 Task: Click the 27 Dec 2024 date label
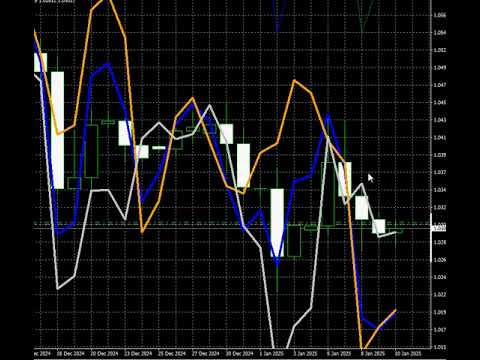tap(206, 353)
